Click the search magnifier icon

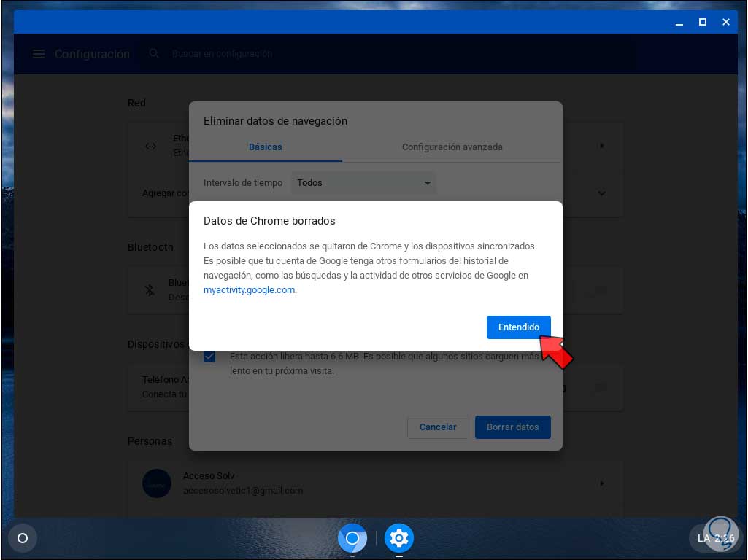tap(153, 53)
